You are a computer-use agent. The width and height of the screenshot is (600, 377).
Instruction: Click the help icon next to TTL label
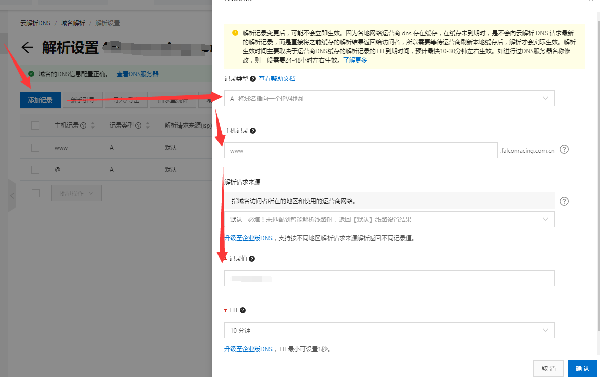pos(243,310)
